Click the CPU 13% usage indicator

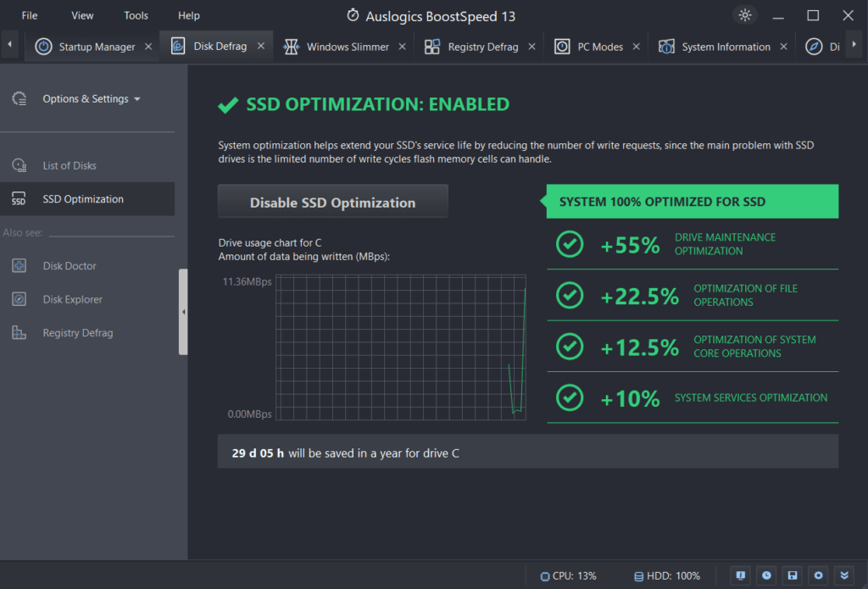(569, 575)
